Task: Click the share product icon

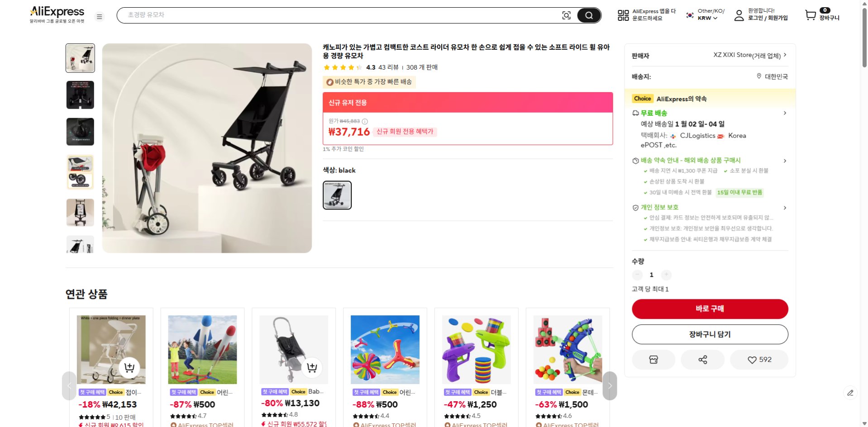Action: tap(702, 360)
